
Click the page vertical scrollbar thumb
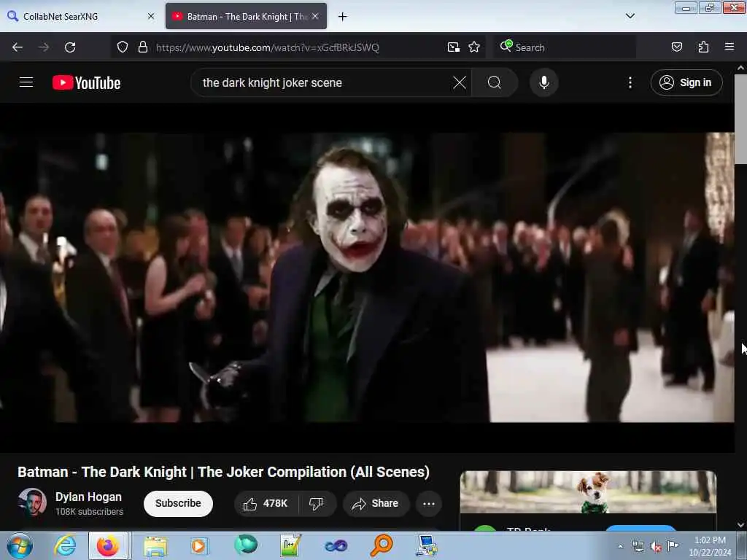(740, 119)
